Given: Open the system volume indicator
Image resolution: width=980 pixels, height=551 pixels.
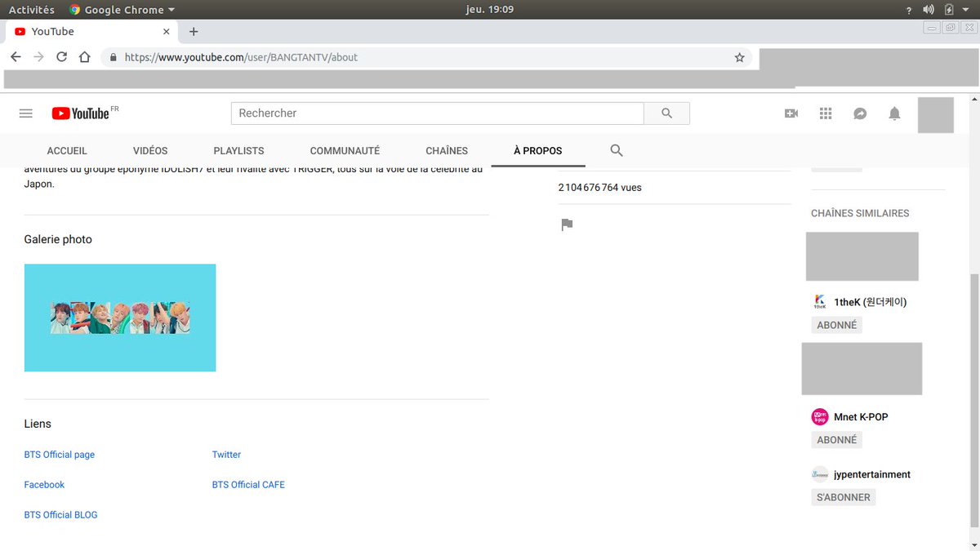Looking at the screenshot, I should 929,10.
